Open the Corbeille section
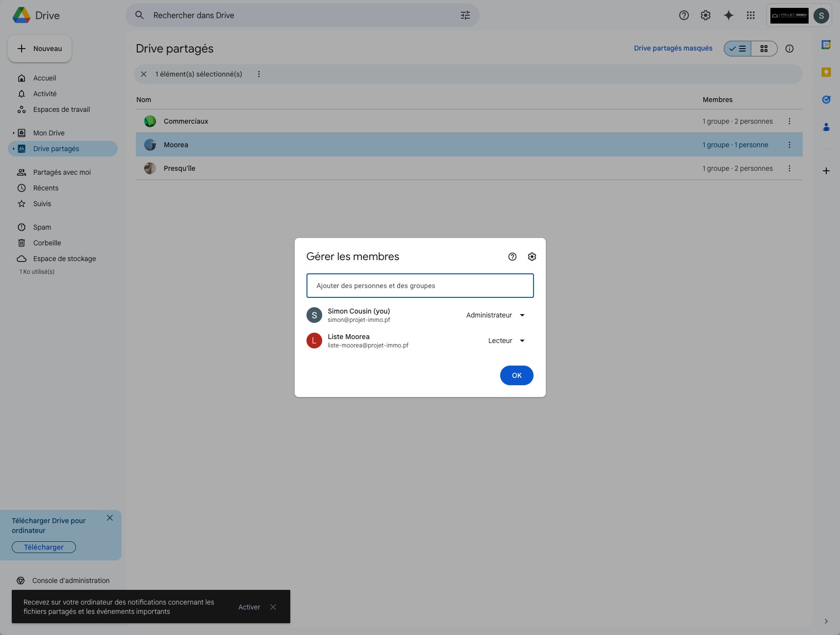The height and width of the screenshot is (635, 840). [47, 243]
